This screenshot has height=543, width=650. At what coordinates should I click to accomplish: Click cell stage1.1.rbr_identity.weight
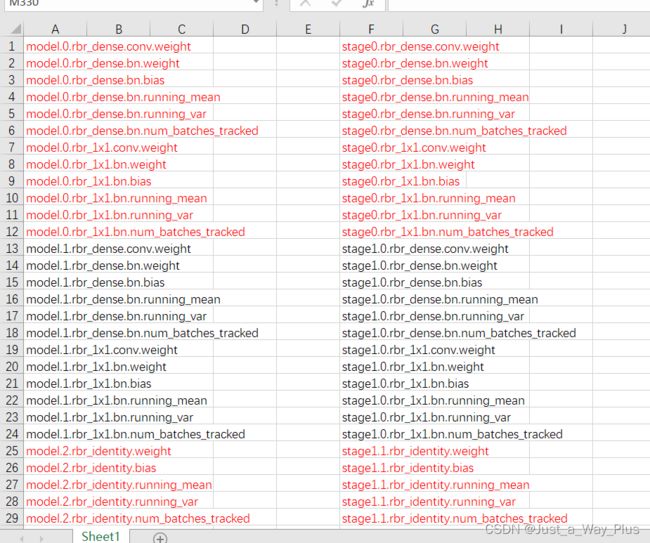415,451
